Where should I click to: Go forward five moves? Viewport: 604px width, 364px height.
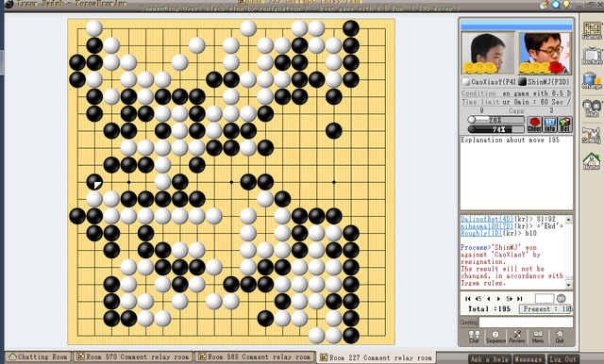pos(509,299)
